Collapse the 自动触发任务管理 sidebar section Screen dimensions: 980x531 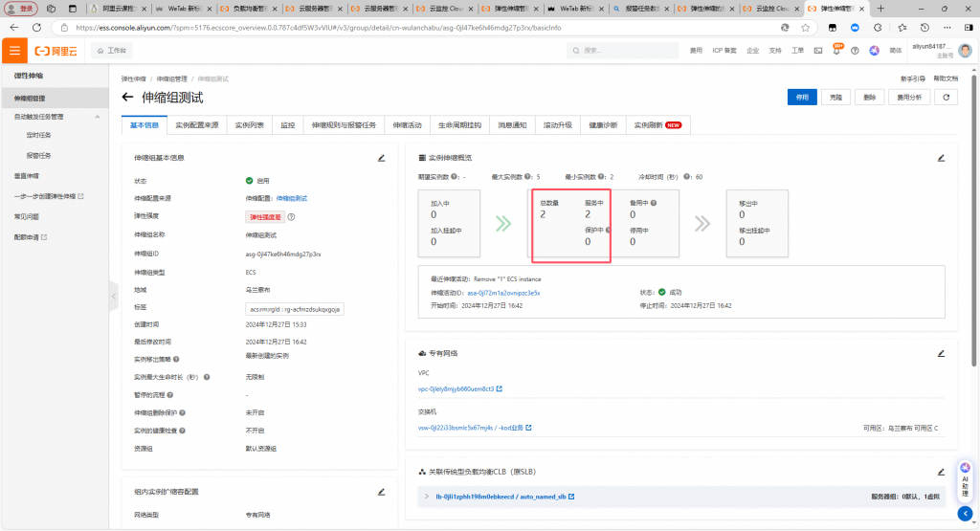pyautogui.click(x=96, y=117)
